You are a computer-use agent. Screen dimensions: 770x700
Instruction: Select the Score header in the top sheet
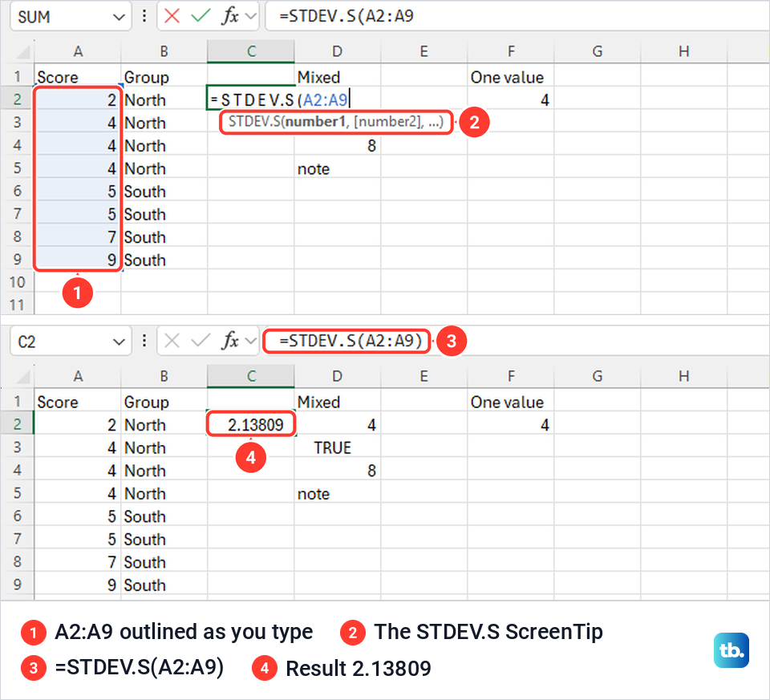click(78, 77)
